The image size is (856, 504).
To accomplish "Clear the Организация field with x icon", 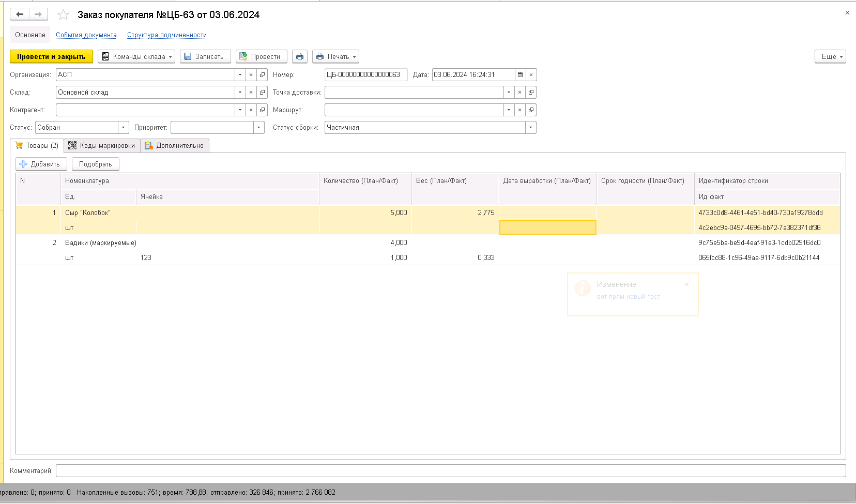I will (251, 74).
